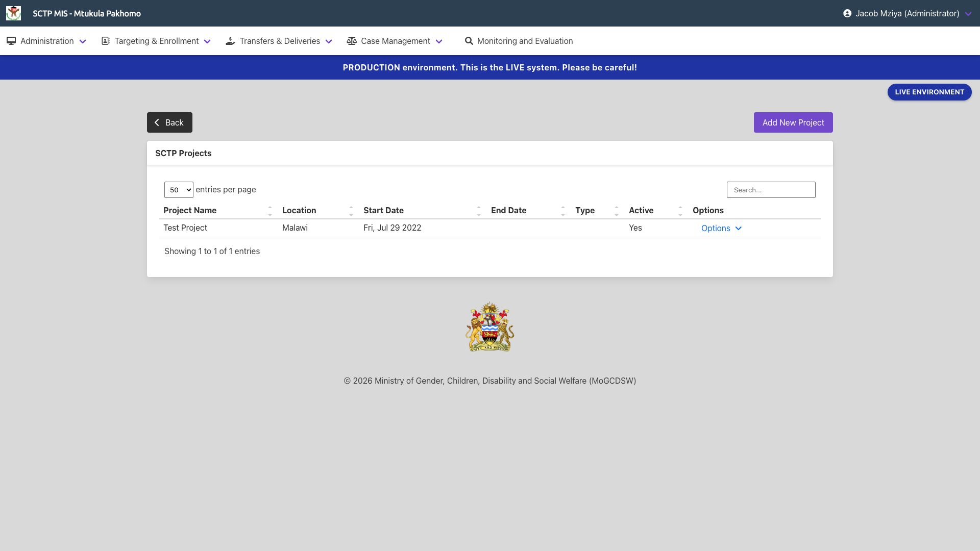The width and height of the screenshot is (980, 551).
Task: Expand the Administration menu chevron
Action: (83, 41)
